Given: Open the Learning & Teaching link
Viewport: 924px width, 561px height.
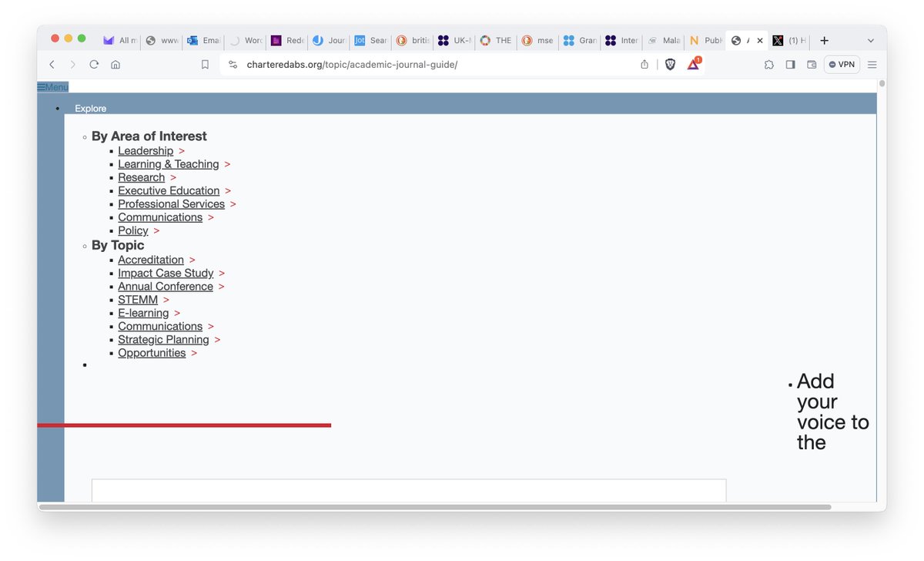Looking at the screenshot, I should (x=169, y=164).
